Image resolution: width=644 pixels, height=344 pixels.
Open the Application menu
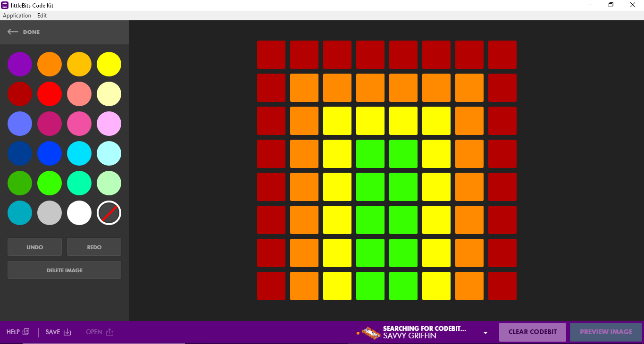(17, 16)
